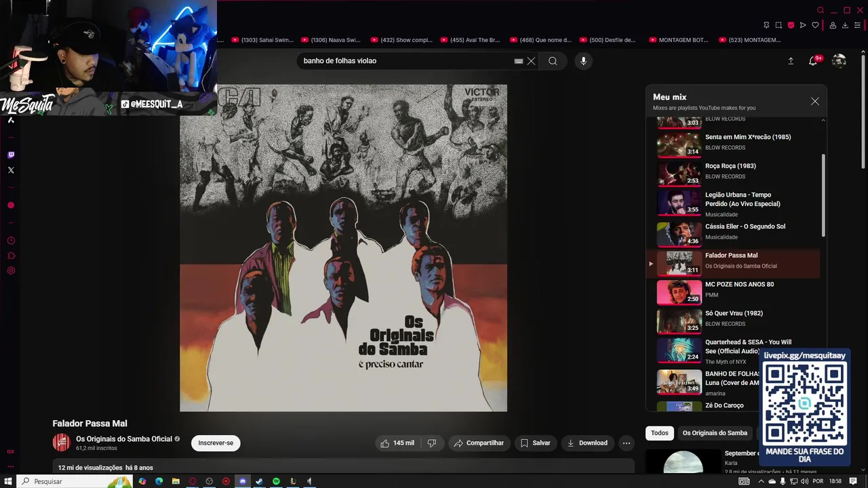The width and height of the screenshot is (868, 488).
Task: Click the Download button below the video
Action: pos(587,443)
